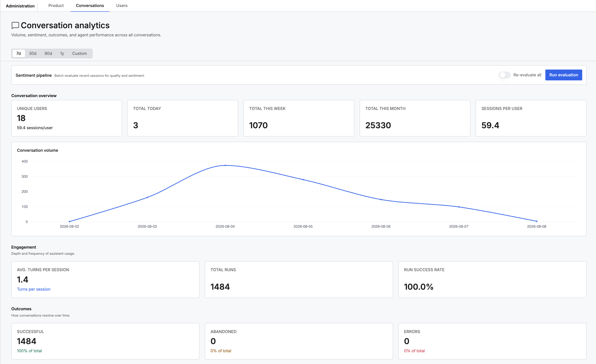Choose the Custom date range option

tap(79, 53)
